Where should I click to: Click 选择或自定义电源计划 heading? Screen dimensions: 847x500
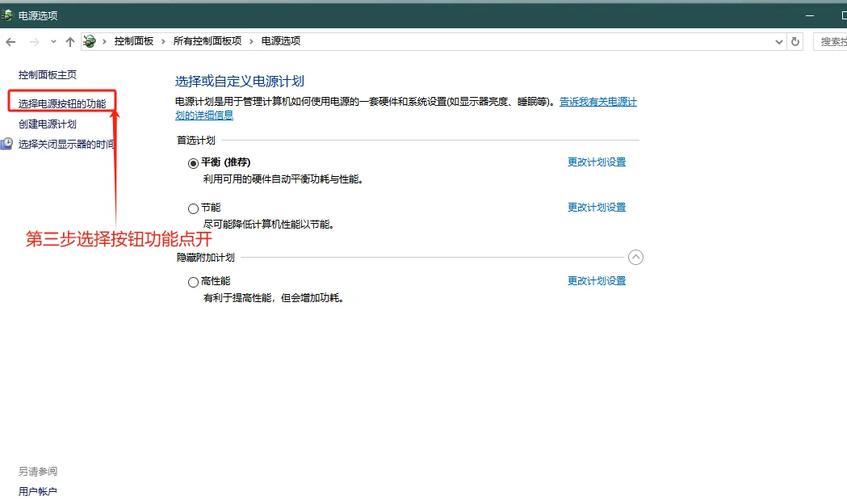click(239, 82)
